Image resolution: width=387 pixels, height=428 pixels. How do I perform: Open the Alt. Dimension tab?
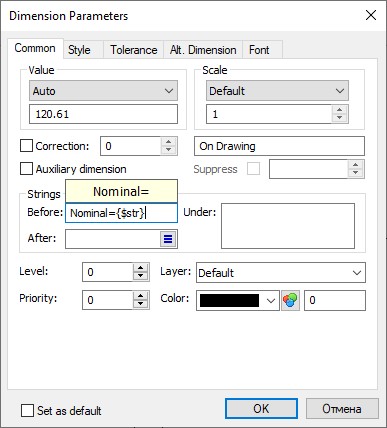click(x=203, y=50)
